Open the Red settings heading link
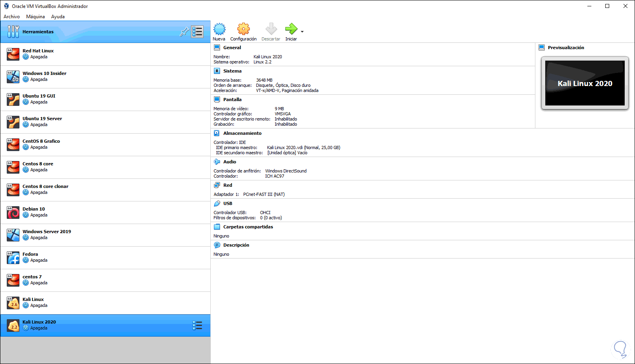 [x=227, y=185]
